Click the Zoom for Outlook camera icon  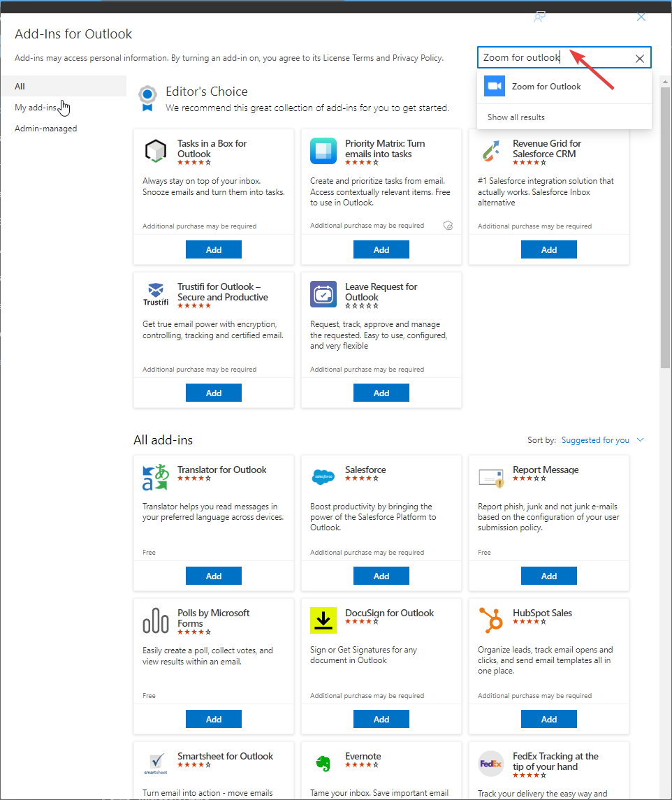(495, 86)
